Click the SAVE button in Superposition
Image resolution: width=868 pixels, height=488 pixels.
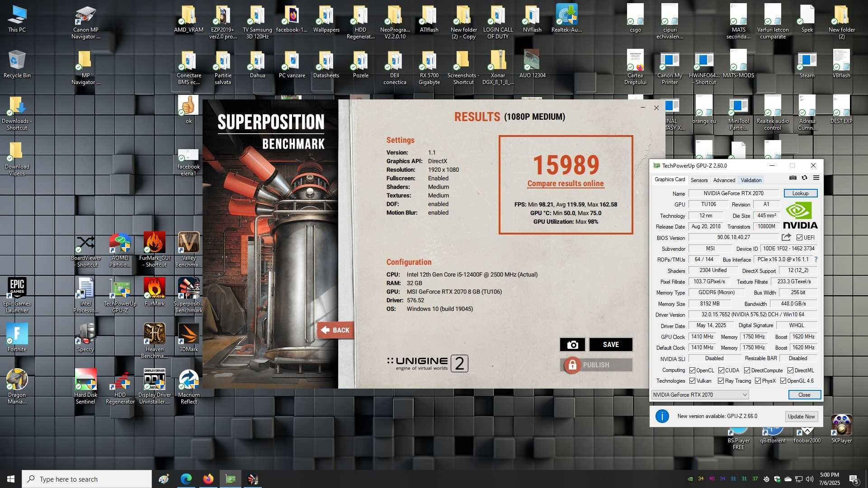click(610, 345)
